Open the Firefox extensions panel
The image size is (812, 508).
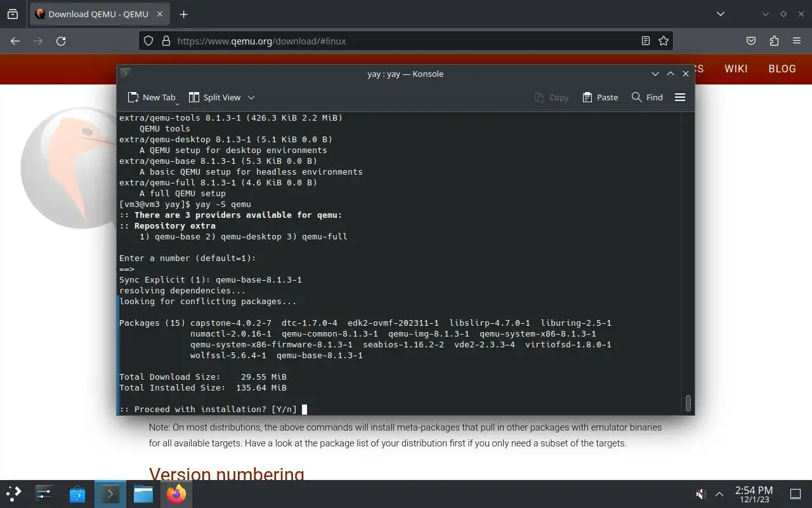point(774,41)
